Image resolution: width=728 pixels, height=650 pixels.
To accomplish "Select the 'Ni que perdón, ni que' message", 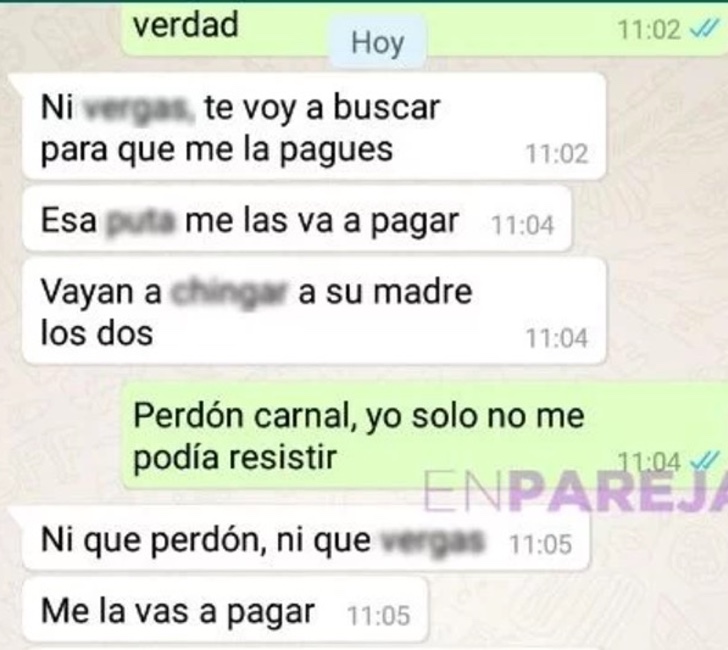I will (x=306, y=539).
